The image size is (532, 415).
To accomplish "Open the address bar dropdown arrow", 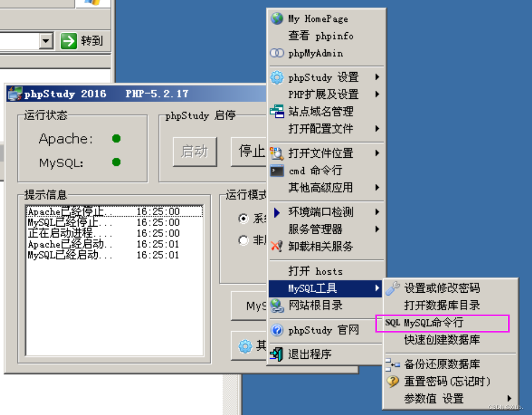I will pyautogui.click(x=46, y=41).
